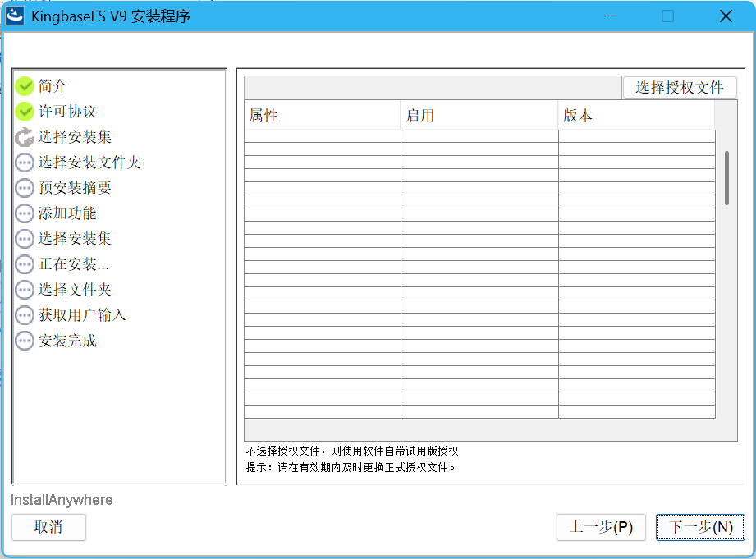
Task: Minimize the installer window
Action: [611, 16]
